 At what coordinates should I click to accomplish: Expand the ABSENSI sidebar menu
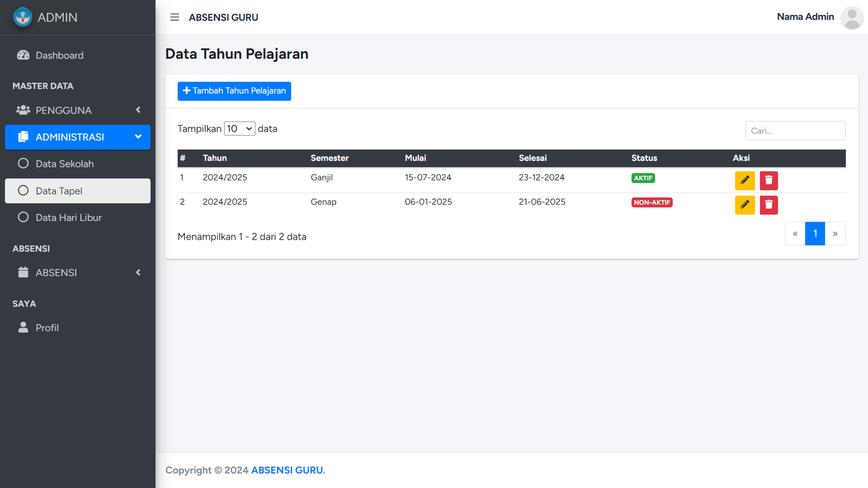click(78, 273)
